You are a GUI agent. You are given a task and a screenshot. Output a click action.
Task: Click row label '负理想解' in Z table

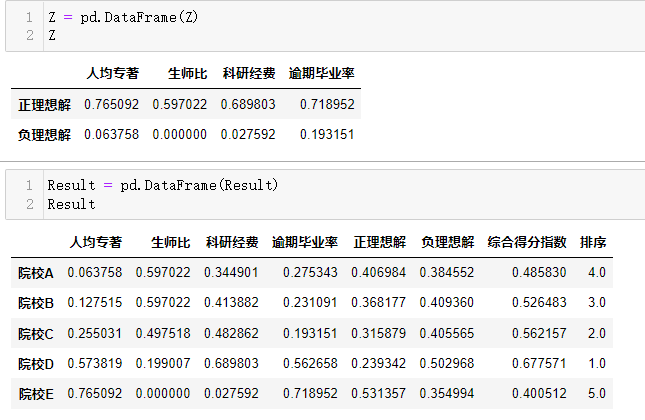point(44,135)
